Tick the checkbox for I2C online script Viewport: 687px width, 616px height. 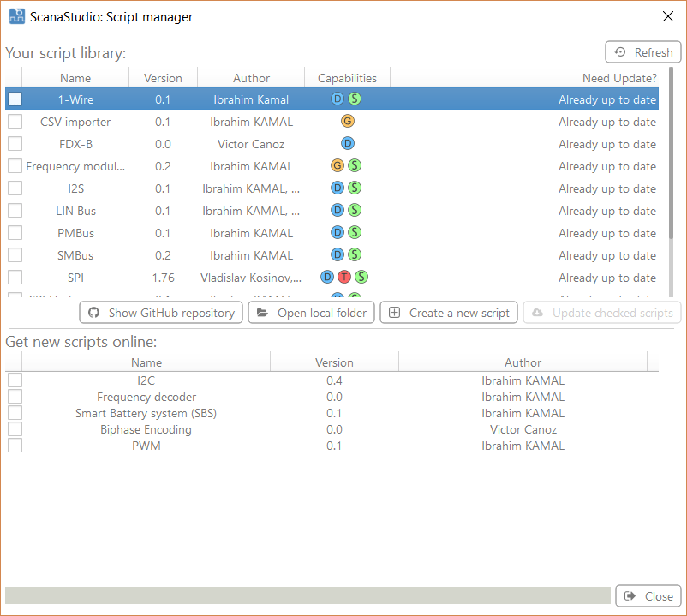15,380
